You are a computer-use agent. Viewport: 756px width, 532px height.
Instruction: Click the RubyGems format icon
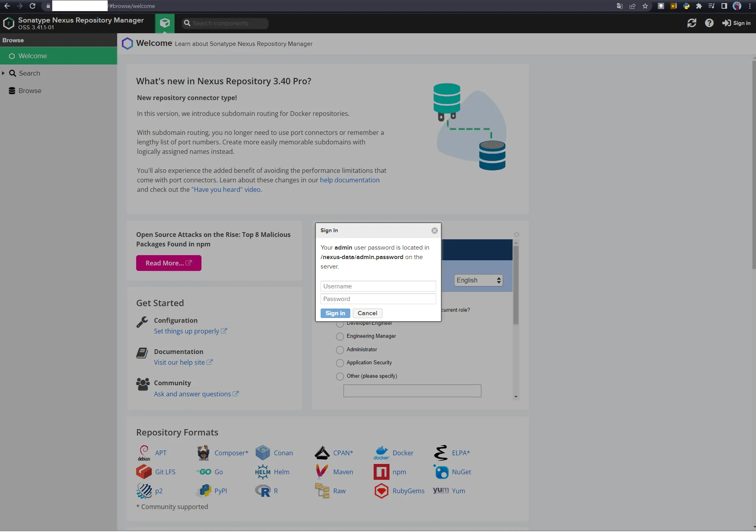click(x=382, y=491)
